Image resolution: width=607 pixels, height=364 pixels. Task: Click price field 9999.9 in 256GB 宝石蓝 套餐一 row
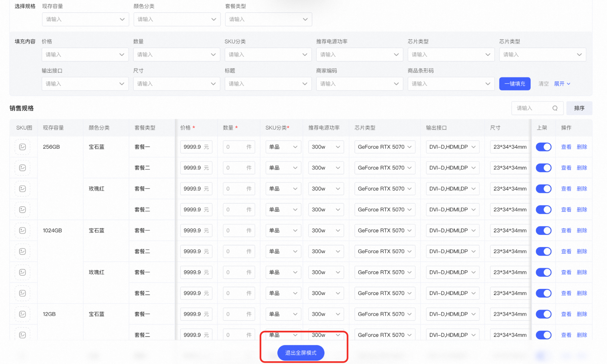pos(196,147)
